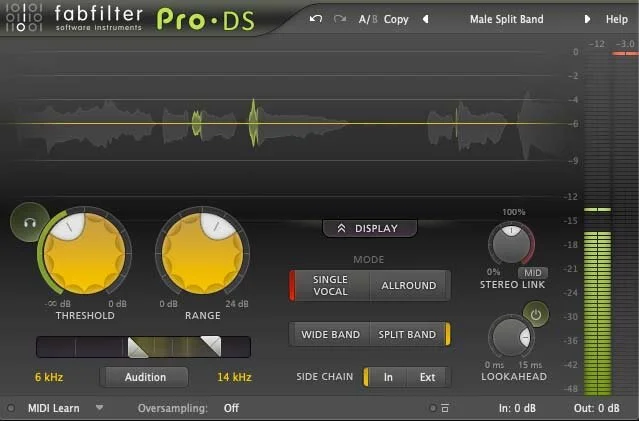This screenshot has height=421, width=639.
Task: Select Allround mode
Action: (409, 285)
